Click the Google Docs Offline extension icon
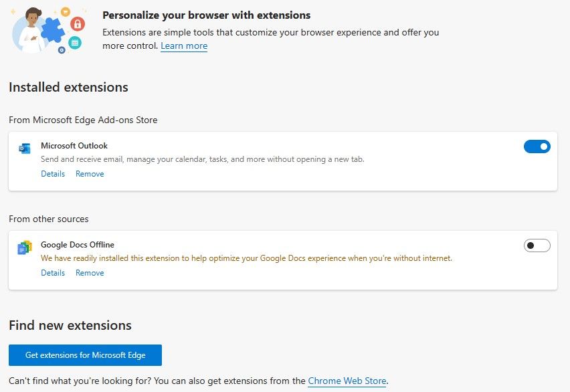This screenshot has height=392, width=570. point(25,248)
